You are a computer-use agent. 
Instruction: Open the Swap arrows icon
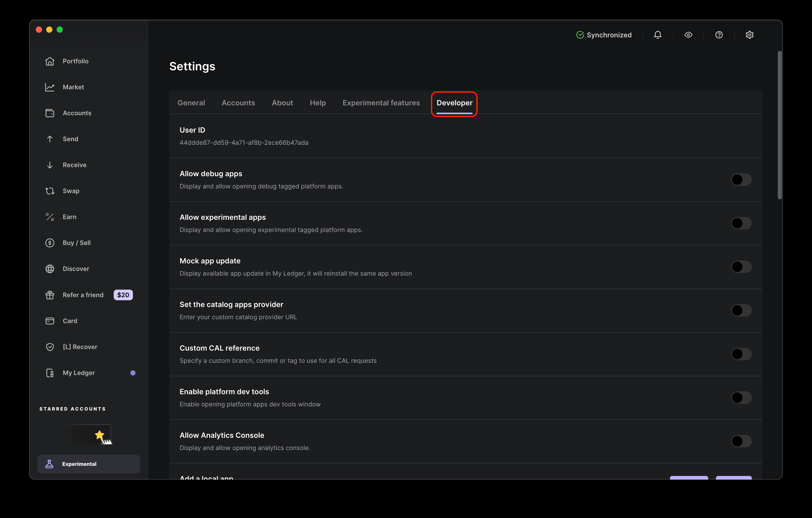50,191
